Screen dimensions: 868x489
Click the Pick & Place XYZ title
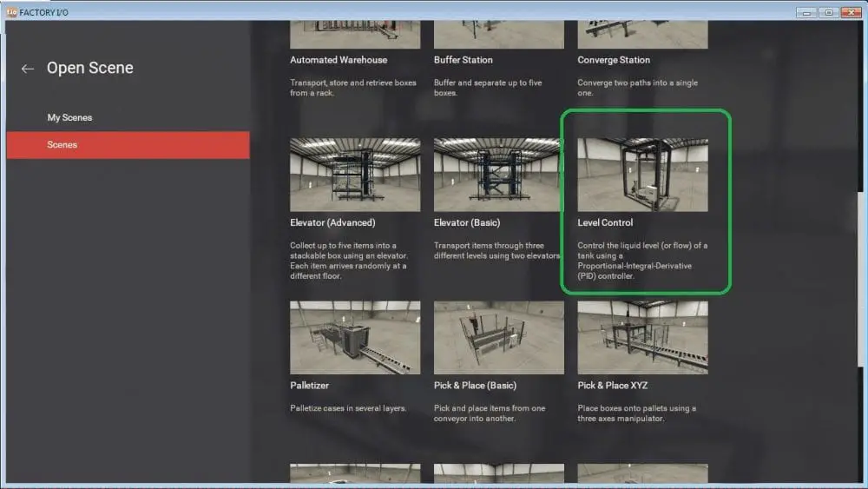(x=612, y=386)
